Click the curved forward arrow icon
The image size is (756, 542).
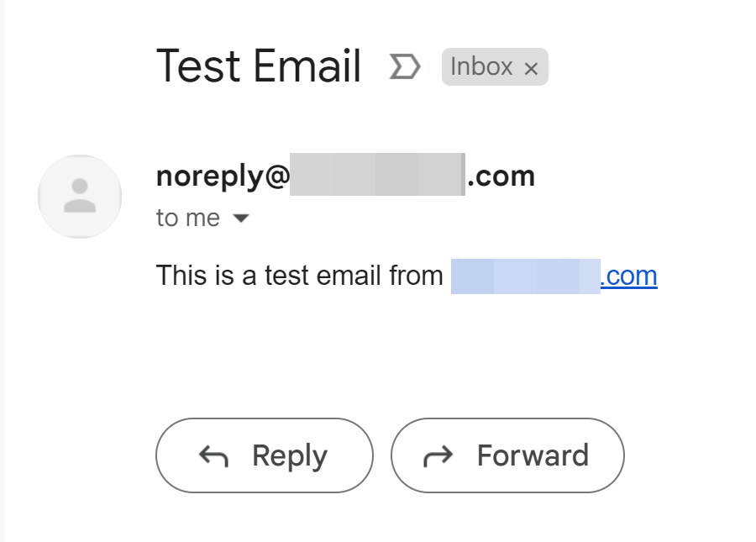pyautogui.click(x=438, y=456)
